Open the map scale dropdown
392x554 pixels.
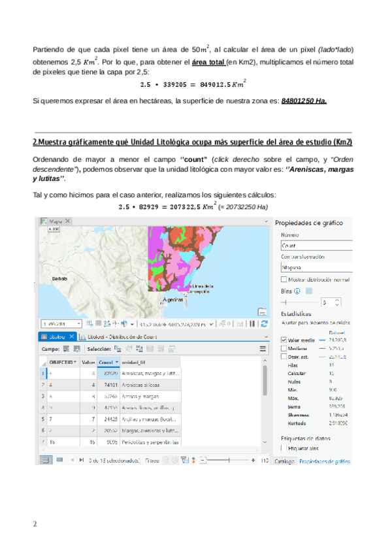(78, 323)
